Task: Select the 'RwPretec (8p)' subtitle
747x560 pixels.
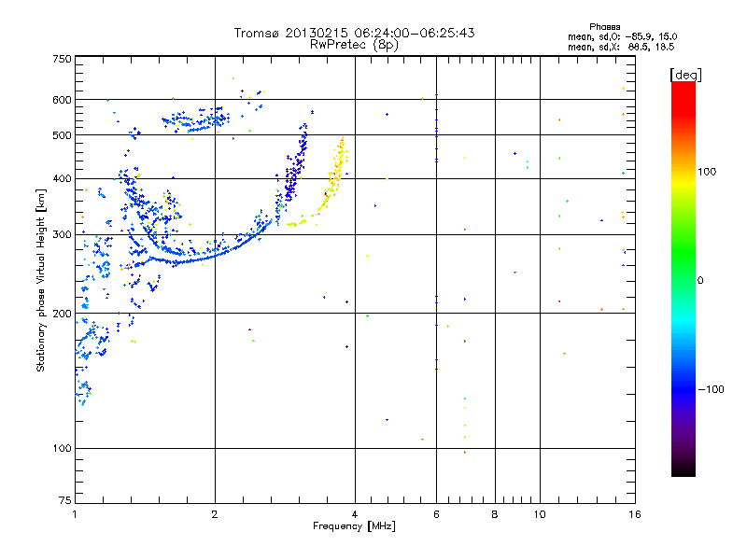Action: (x=354, y=45)
